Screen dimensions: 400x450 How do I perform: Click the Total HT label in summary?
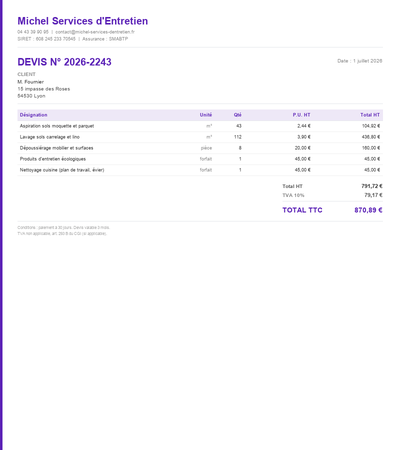292,186
